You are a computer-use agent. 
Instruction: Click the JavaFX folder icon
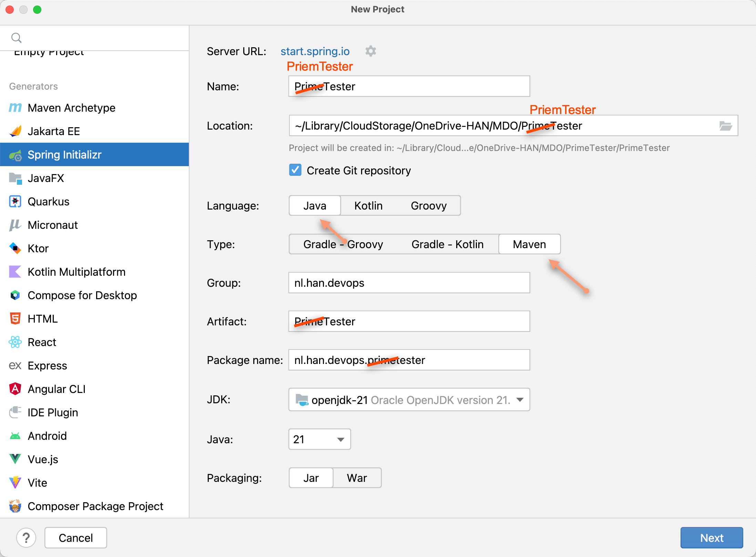(15, 178)
